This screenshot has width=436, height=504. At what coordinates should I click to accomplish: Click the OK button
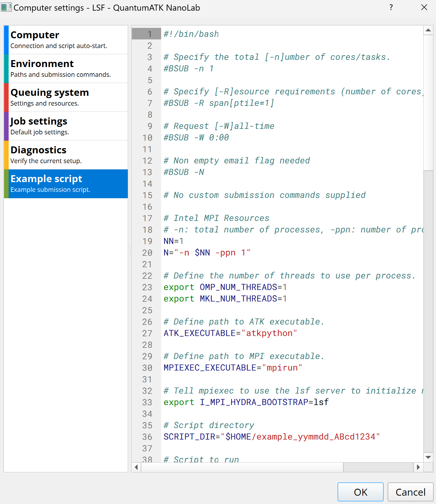(x=360, y=492)
